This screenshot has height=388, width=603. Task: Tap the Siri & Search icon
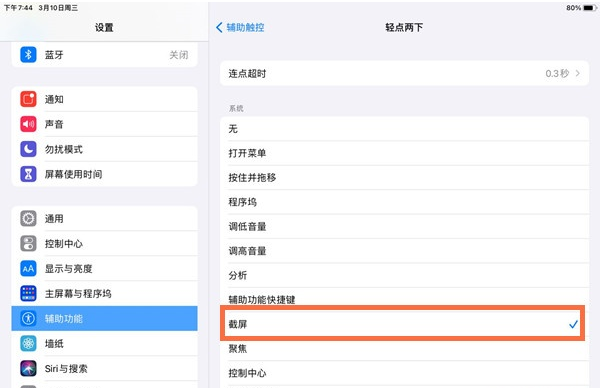(28, 368)
